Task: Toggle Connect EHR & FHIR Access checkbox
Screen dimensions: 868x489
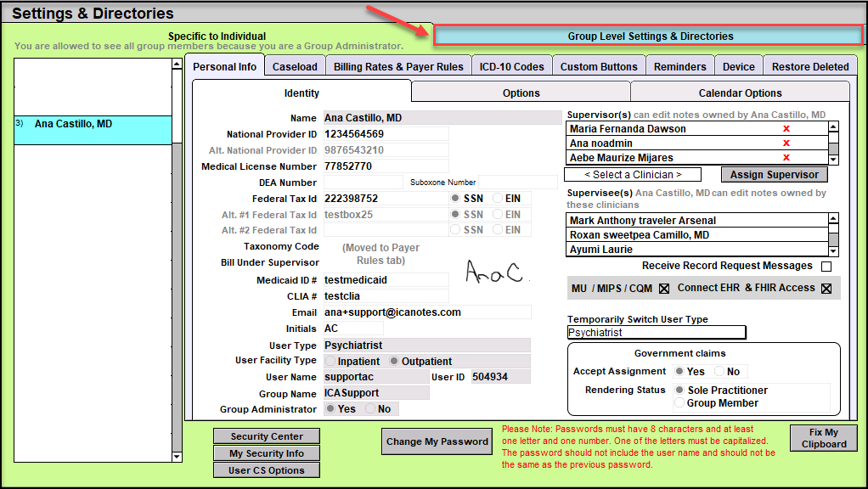Action: [x=826, y=289]
